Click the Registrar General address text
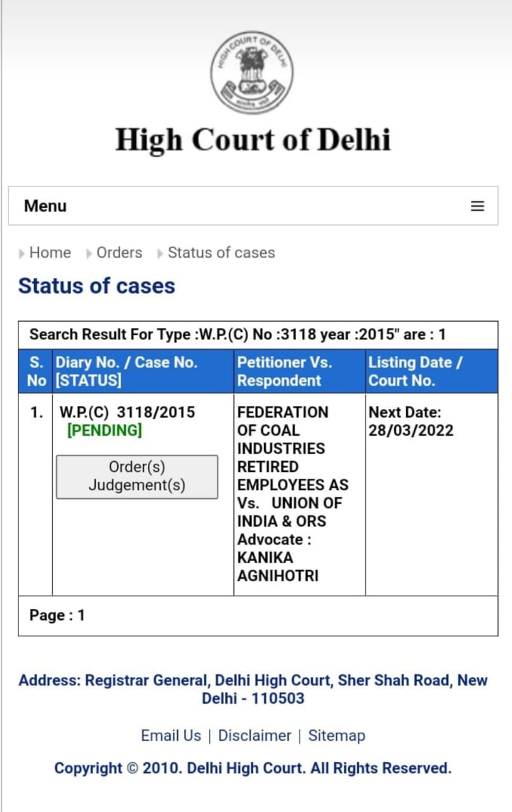Viewport: 512px width, 812px height. click(x=253, y=690)
